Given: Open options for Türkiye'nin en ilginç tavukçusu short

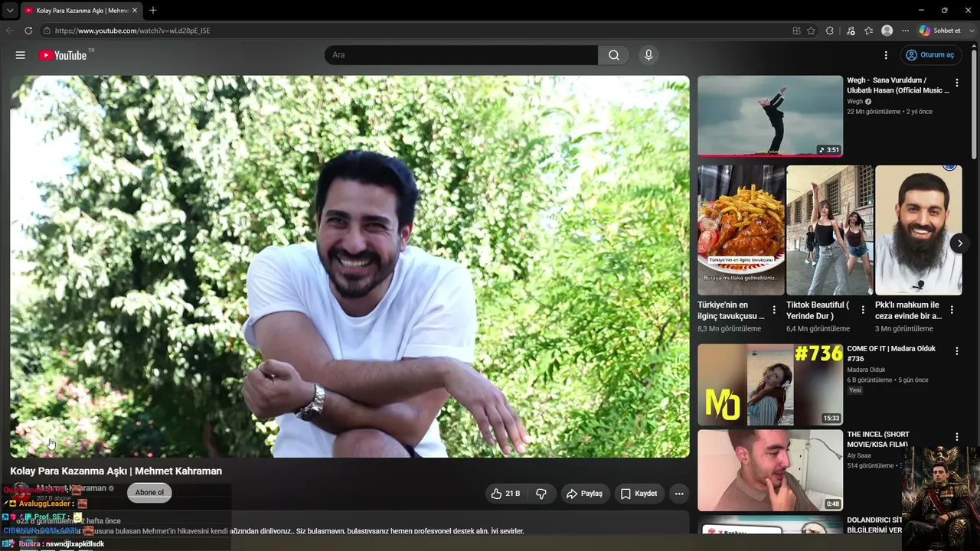Looking at the screenshot, I should (774, 310).
